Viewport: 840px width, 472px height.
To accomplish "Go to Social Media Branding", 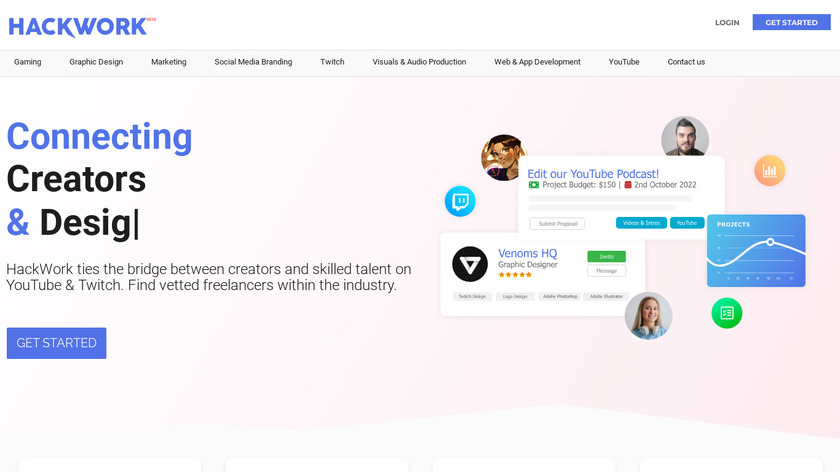I will 253,62.
